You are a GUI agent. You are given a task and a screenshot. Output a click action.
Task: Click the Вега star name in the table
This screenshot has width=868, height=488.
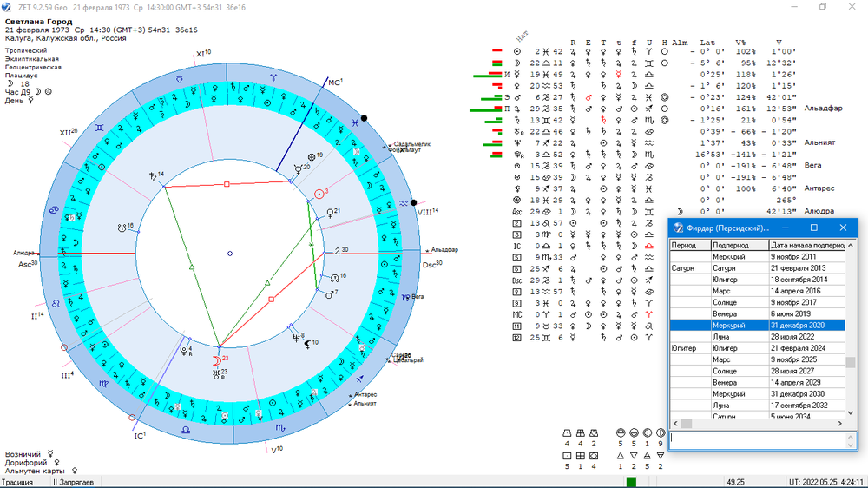pyautogui.click(x=812, y=166)
